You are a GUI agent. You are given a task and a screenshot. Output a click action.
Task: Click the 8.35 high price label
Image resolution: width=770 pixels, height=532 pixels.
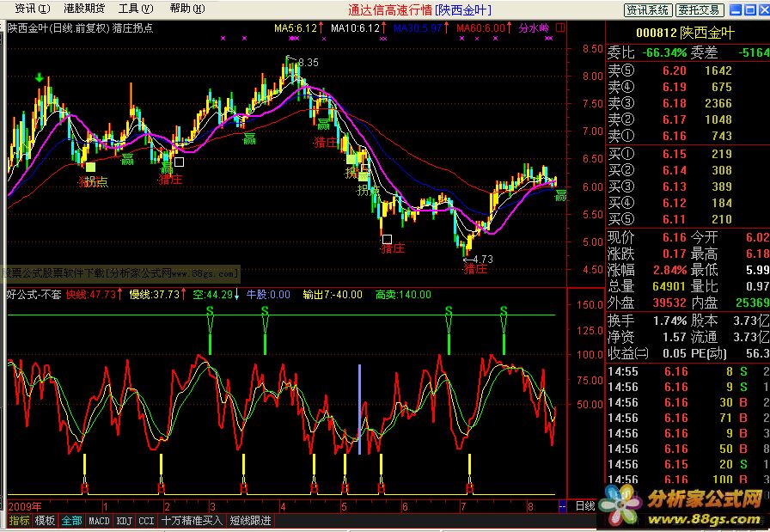pyautogui.click(x=309, y=63)
